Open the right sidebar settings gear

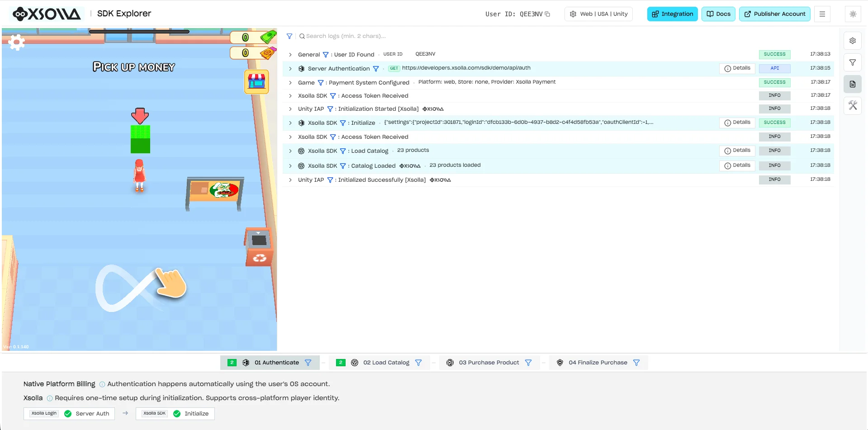(852, 41)
